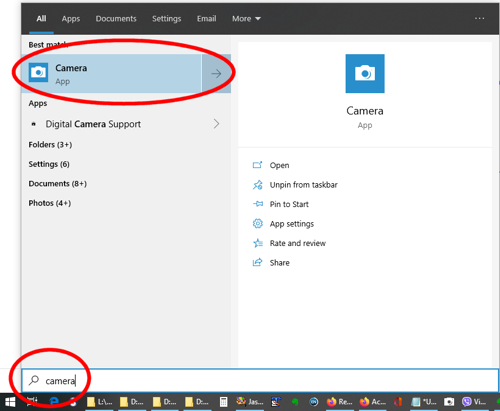500x411 pixels.
Task: Open Viber from the taskbar
Action: [x=474, y=402]
